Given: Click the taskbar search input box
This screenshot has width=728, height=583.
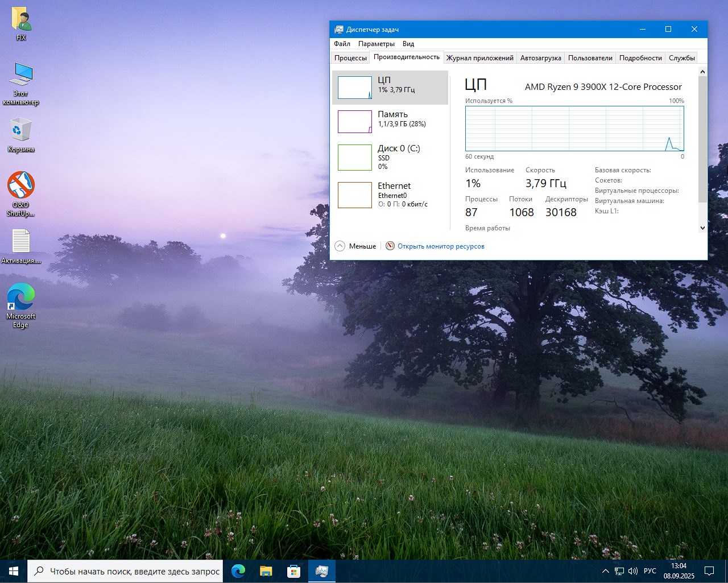Looking at the screenshot, I should [134, 571].
